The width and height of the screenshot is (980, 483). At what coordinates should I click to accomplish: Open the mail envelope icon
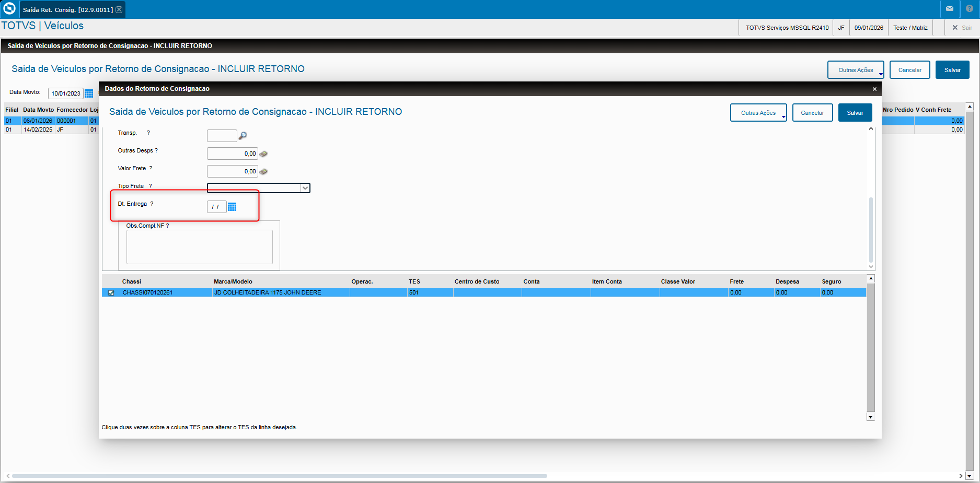coord(950,8)
